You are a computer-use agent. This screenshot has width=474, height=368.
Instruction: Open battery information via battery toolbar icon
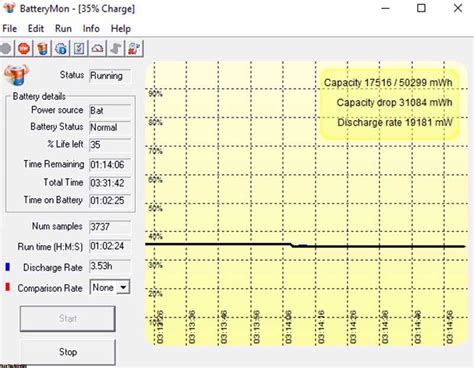43,49
